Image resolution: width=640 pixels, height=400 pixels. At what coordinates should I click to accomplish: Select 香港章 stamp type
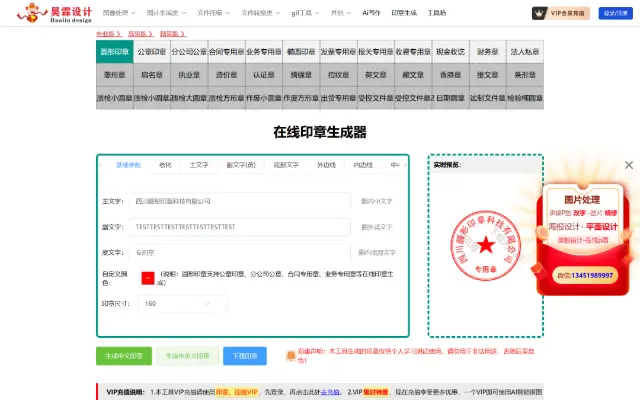pos(450,75)
